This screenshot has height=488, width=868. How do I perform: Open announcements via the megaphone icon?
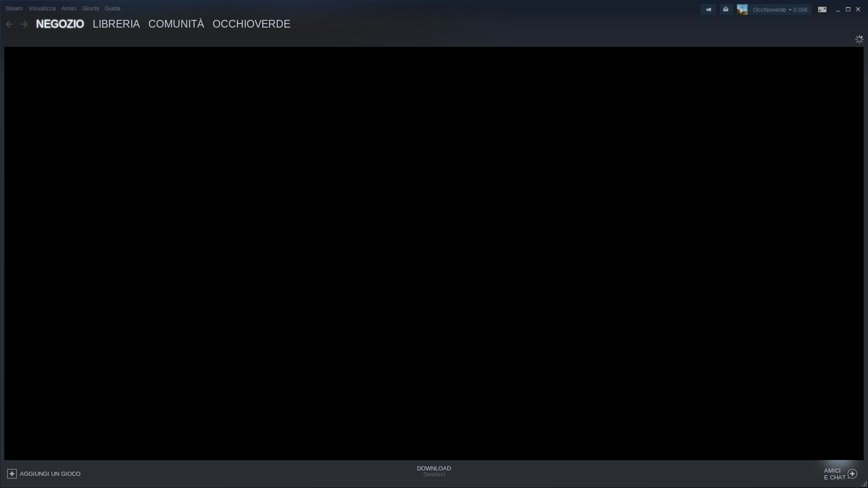708,9
